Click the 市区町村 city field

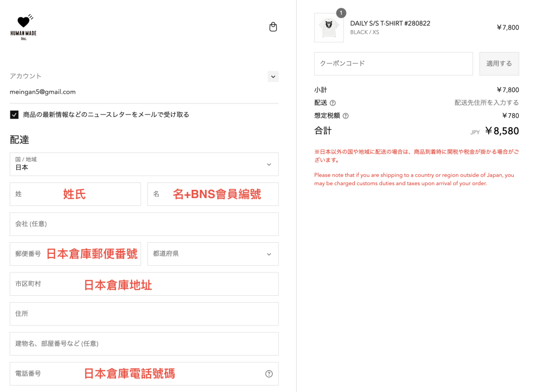click(144, 284)
